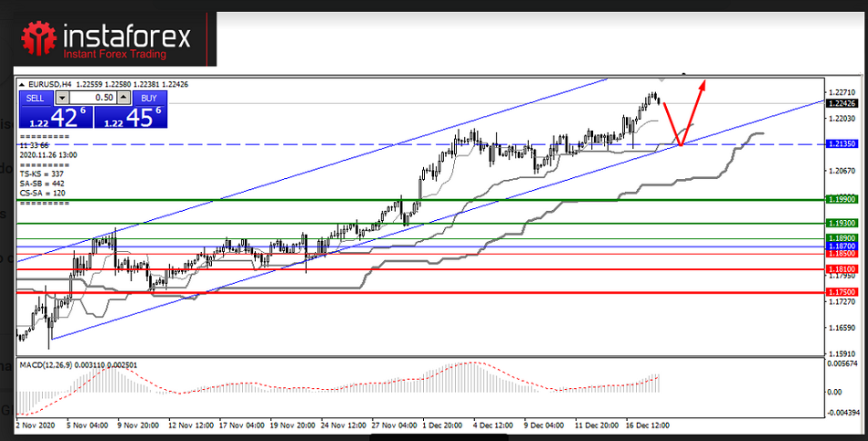This screenshot has height=441, width=868.
Task: Click the TS-KS = 337 readout
Action: [43, 174]
